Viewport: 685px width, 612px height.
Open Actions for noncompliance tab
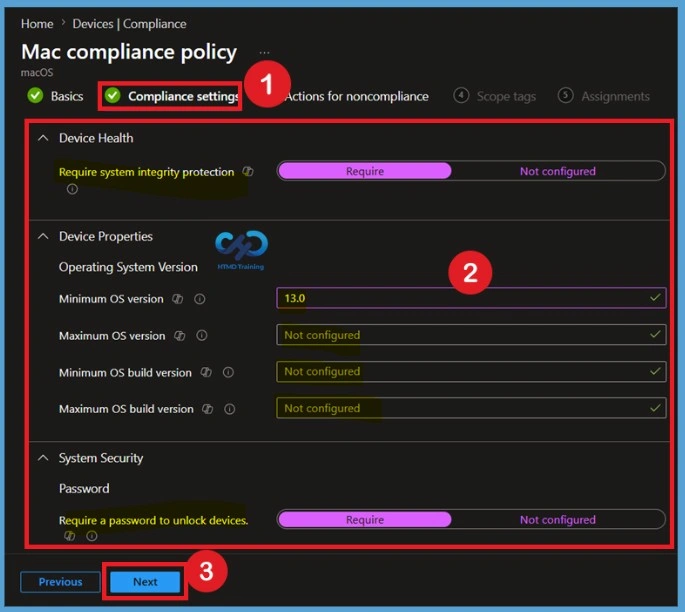tap(357, 96)
